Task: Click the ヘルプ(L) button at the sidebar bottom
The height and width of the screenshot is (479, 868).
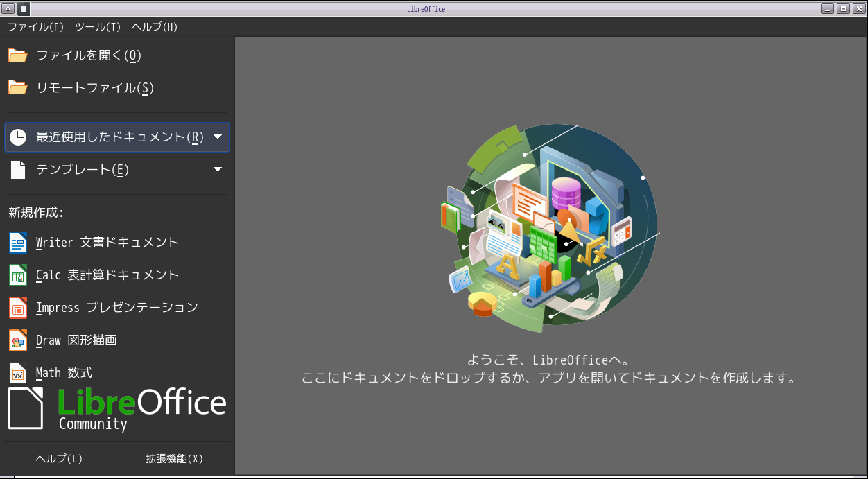Action: coord(59,459)
